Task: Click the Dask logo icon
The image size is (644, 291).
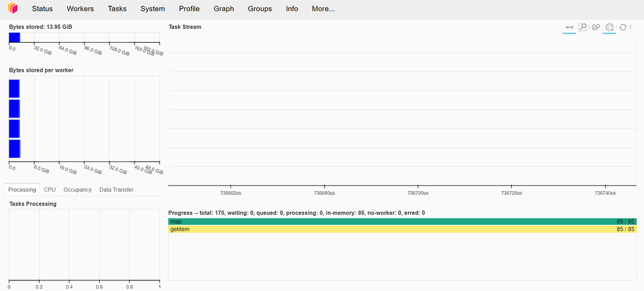Action: (x=13, y=9)
